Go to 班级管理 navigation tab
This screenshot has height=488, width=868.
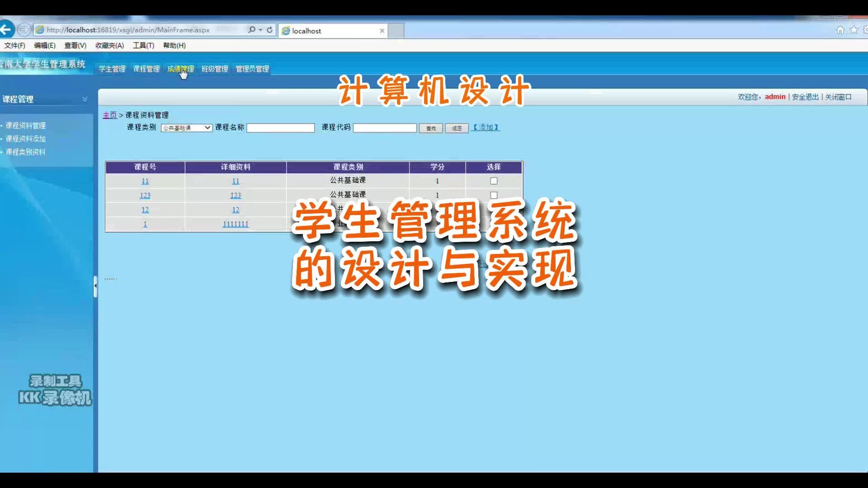click(215, 69)
